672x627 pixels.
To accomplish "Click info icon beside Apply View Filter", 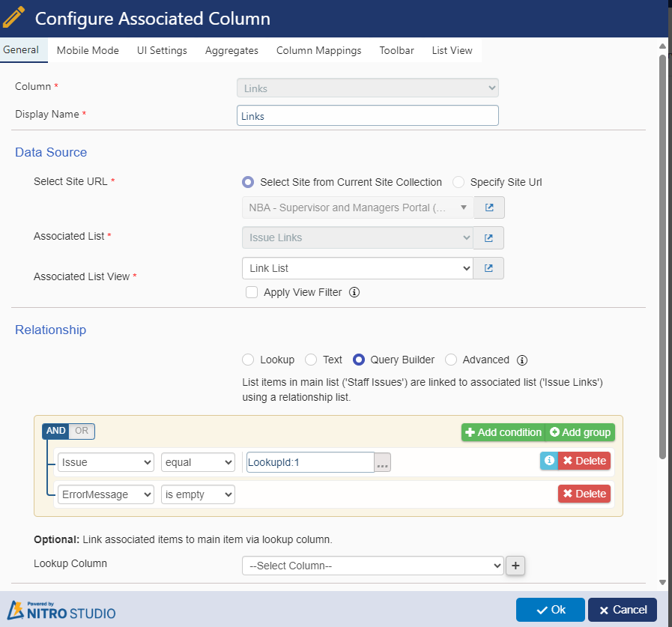I will coord(354,293).
